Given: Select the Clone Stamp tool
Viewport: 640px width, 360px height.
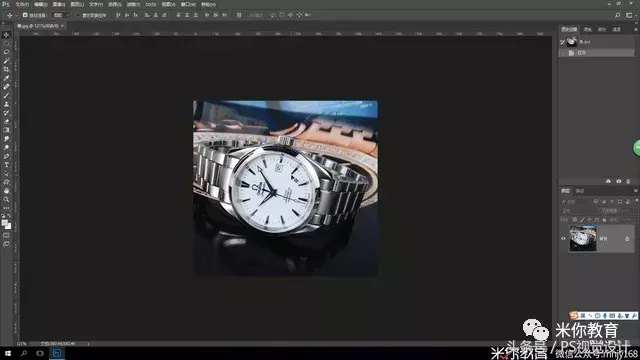Looking at the screenshot, I should point(6,104).
